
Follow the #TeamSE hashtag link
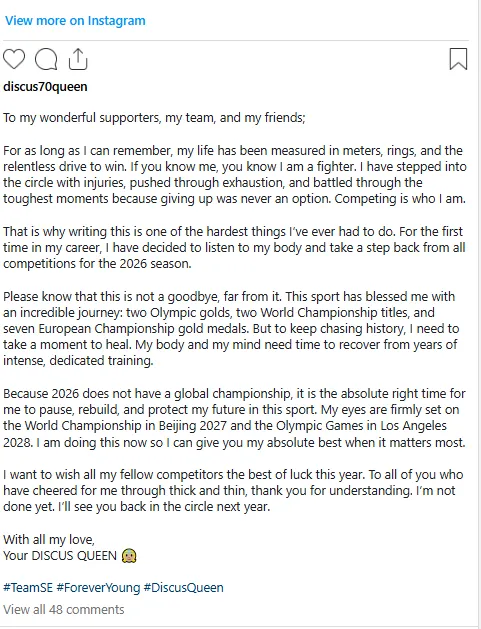(x=28, y=588)
